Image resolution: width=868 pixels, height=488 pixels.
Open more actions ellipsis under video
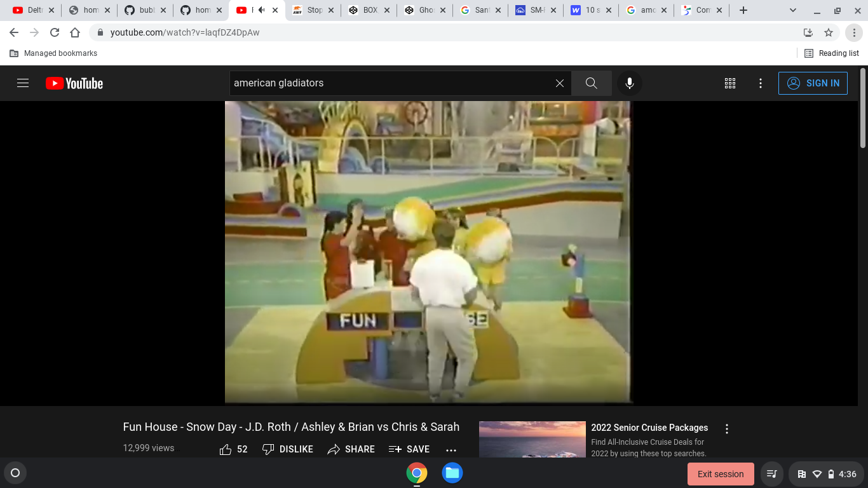click(451, 449)
